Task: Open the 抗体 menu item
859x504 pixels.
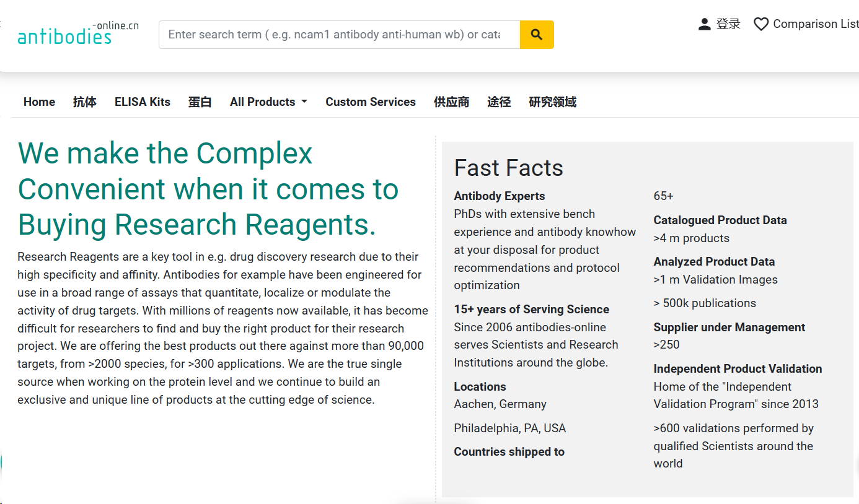Action: 85,102
